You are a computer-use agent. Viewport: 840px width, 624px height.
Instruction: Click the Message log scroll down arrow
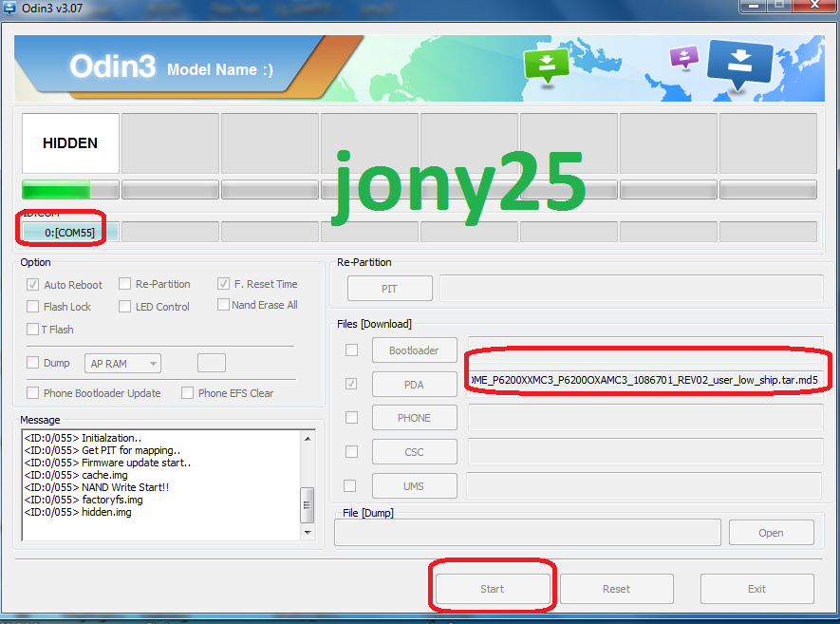pyautogui.click(x=308, y=532)
